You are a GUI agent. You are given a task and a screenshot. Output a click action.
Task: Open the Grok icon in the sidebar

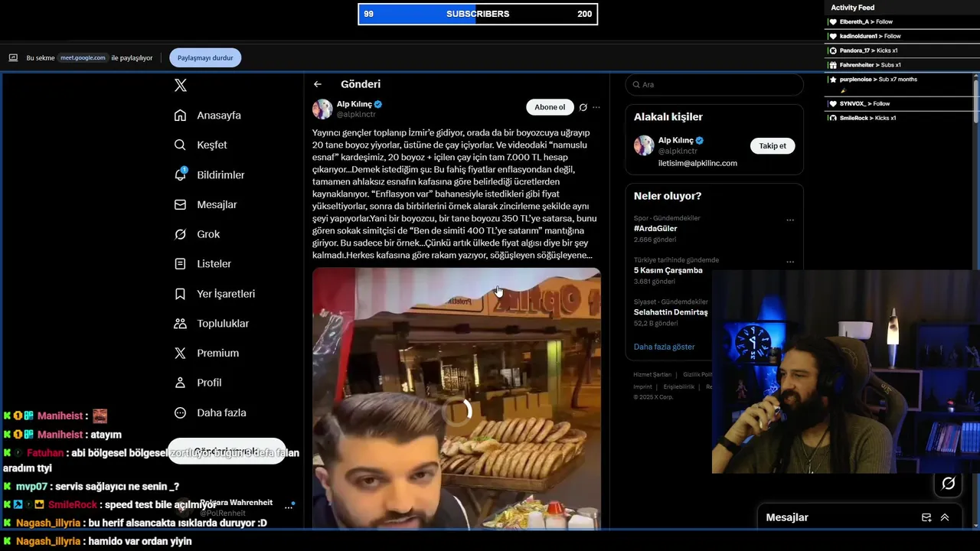[180, 234]
